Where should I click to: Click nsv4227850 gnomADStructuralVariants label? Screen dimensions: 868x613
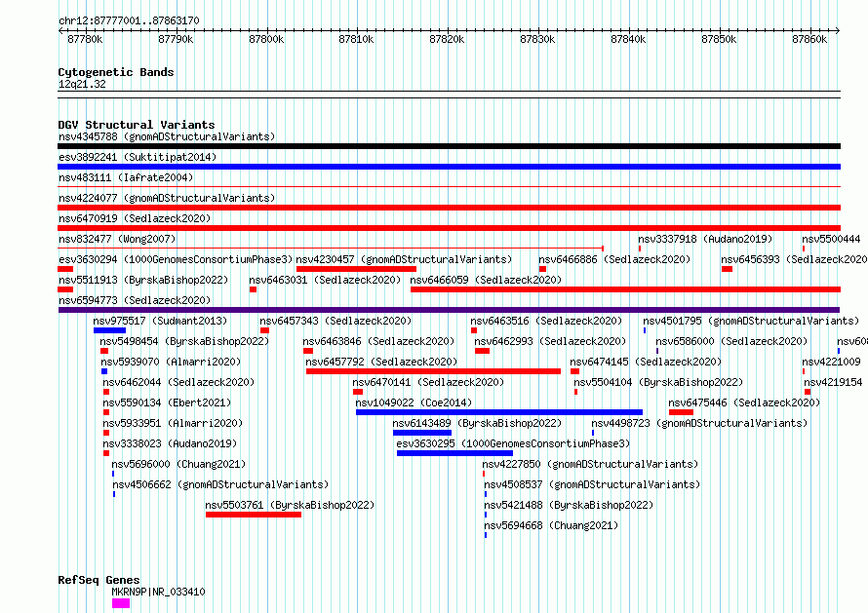(590, 464)
